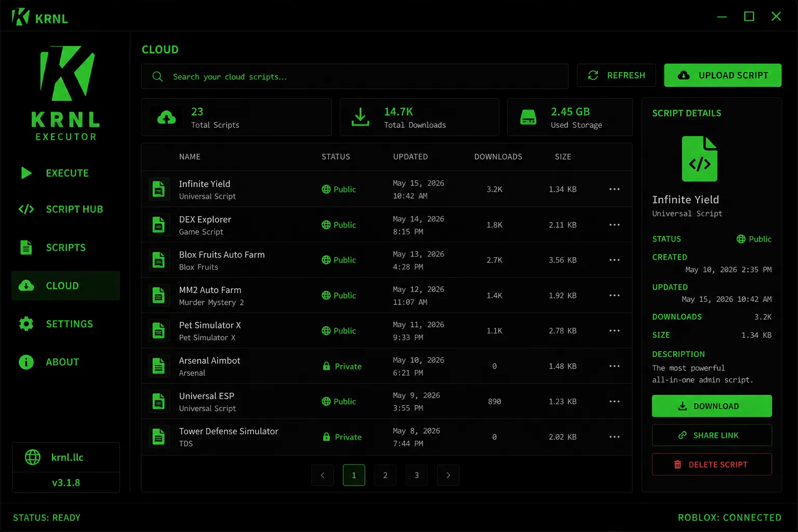Click the Refresh button
The image size is (798, 532).
(x=616, y=75)
